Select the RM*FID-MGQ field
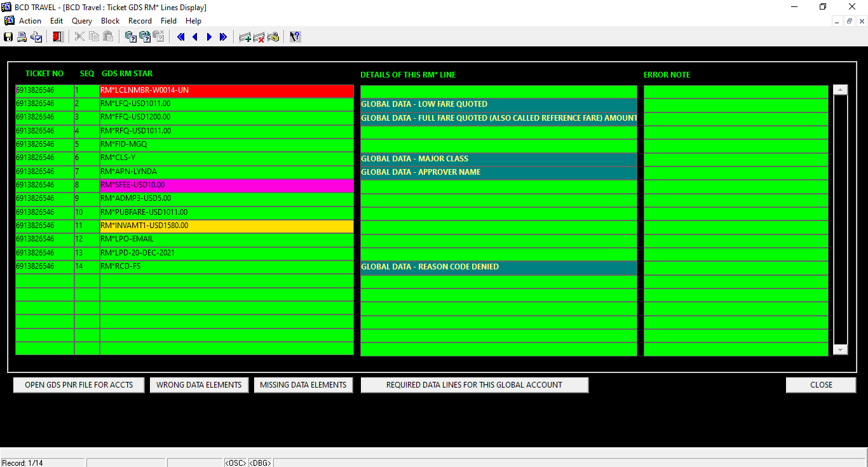The image size is (868, 467). click(x=226, y=145)
